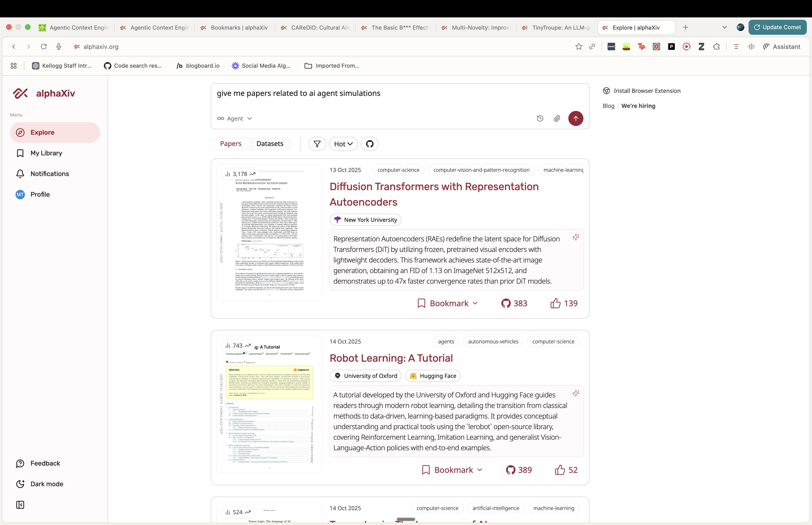
Task: Open the We're hiring link
Action: pyautogui.click(x=638, y=106)
